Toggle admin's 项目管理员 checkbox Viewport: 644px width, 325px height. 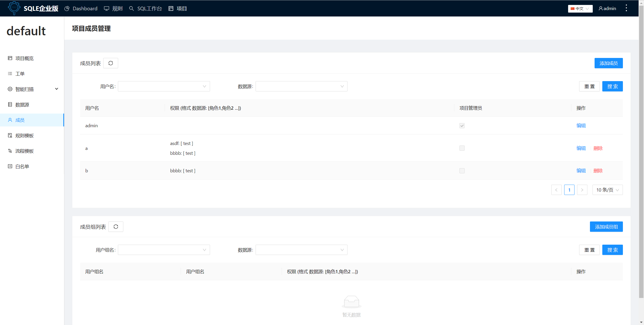462,126
